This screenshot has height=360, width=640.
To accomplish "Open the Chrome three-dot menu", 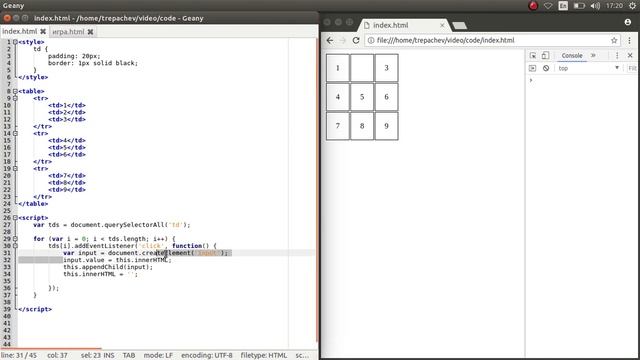I will click(x=629, y=40).
